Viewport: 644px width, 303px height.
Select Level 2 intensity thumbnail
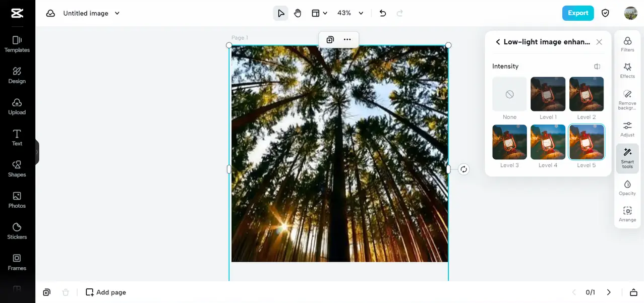[x=587, y=94]
